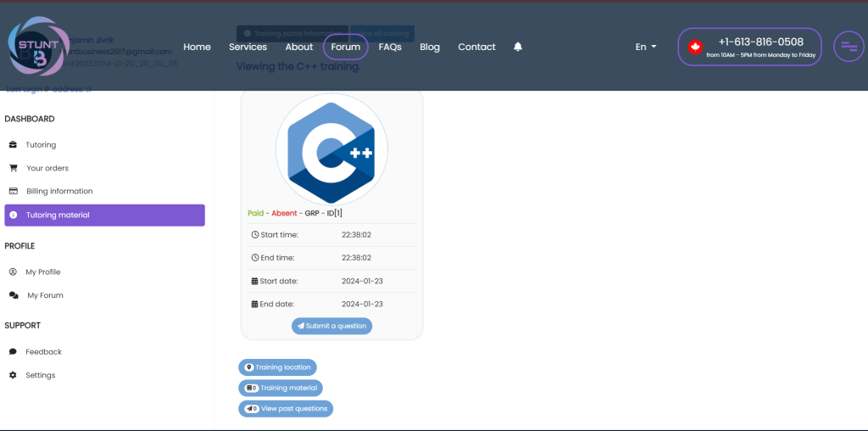Open the Services menu item
Screen dimensions: 868x431
[x=248, y=48]
